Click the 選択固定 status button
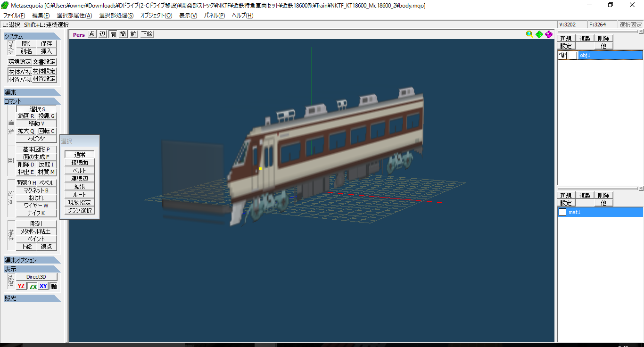 click(630, 25)
